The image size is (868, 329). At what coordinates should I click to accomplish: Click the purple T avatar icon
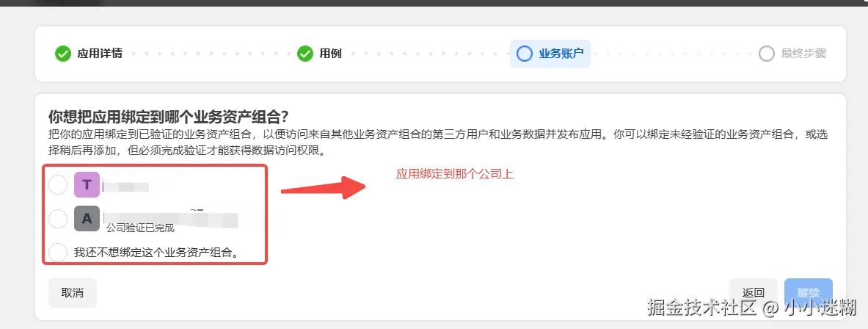click(x=87, y=185)
